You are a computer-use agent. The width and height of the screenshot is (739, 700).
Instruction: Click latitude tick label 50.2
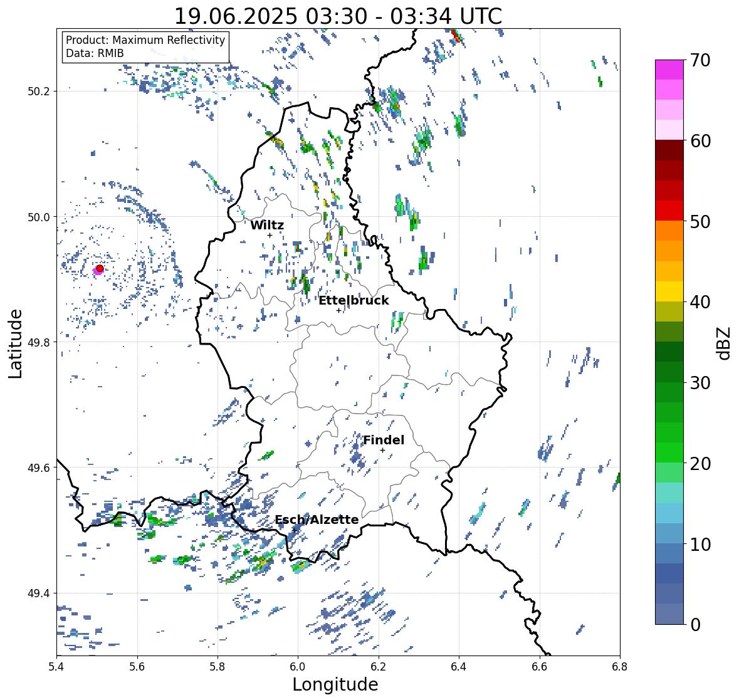coord(39,91)
